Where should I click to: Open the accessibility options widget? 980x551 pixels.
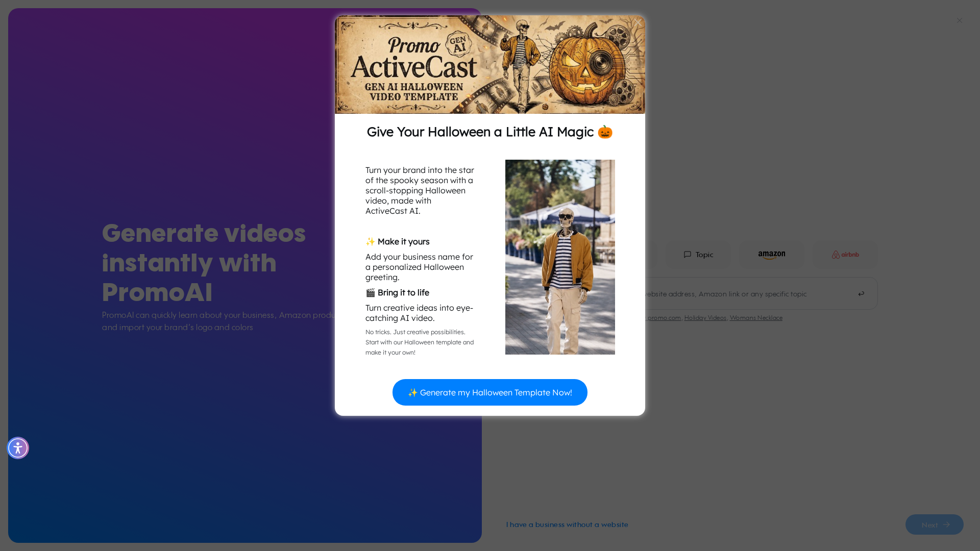(18, 448)
